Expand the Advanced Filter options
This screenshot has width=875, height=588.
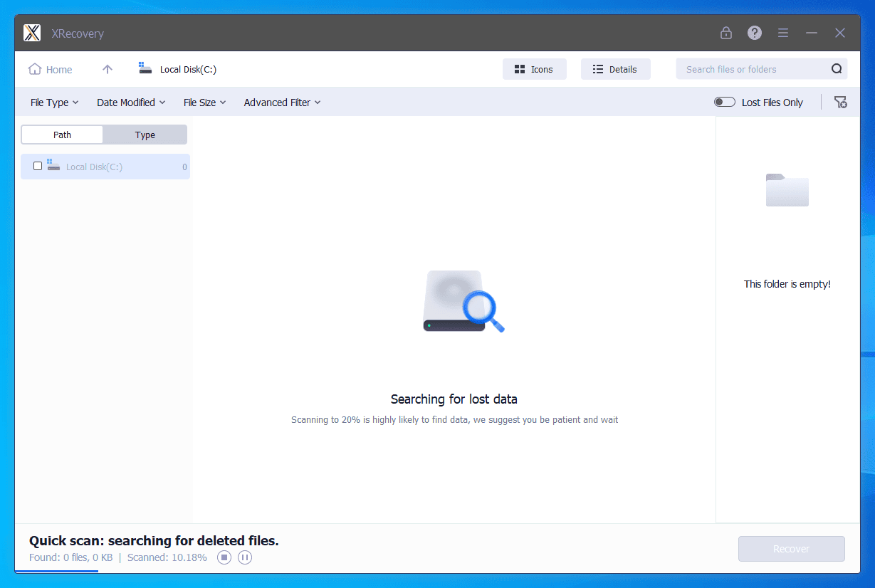[281, 102]
